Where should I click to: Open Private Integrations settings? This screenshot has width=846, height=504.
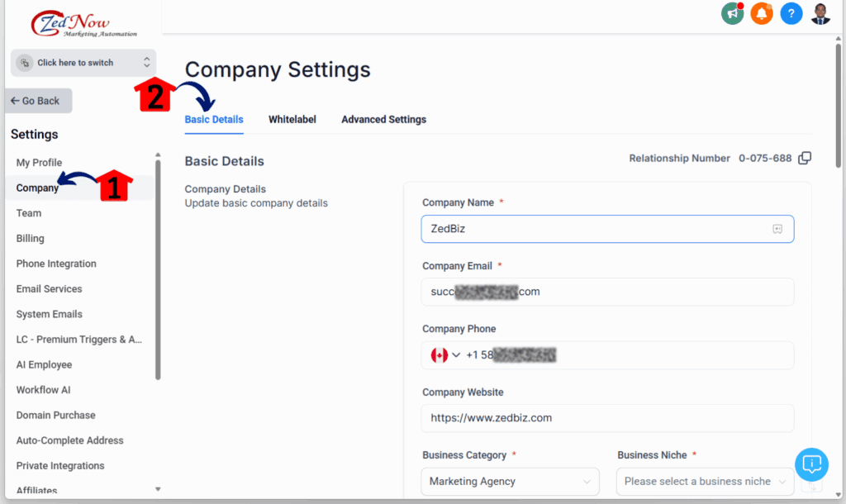click(59, 466)
